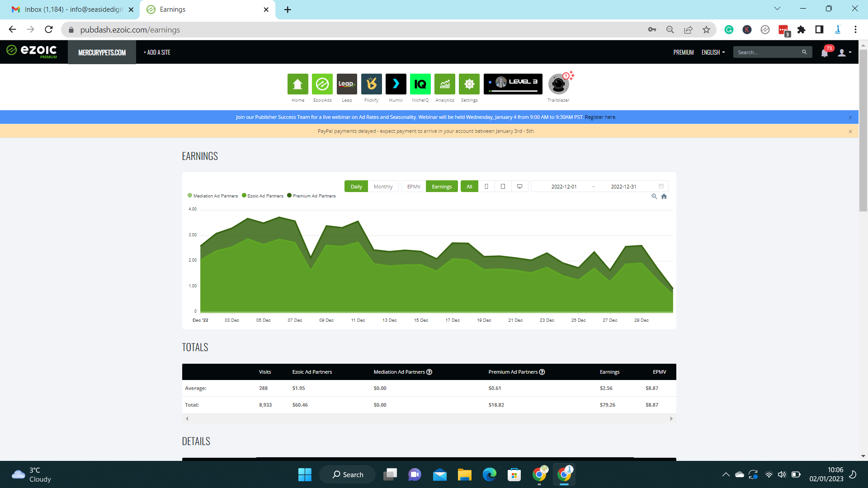Click the browser zoom magnifier icon

pyautogui.click(x=670, y=30)
